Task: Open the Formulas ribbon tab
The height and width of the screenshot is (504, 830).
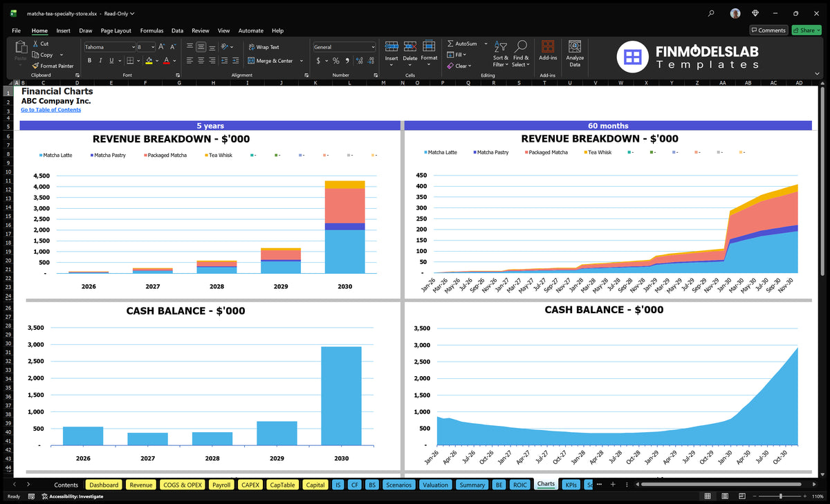Action: click(x=151, y=30)
